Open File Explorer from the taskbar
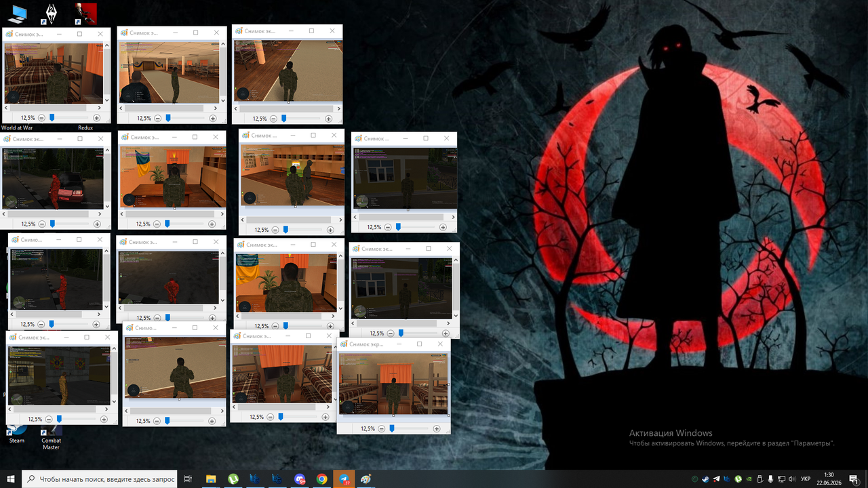This screenshot has width=868, height=488. coord(210,479)
